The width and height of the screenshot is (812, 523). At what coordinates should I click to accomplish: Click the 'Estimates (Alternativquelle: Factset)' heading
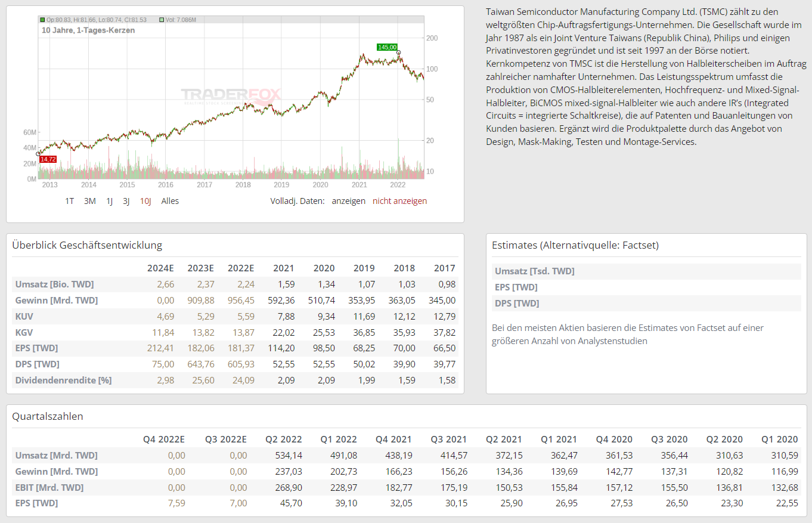coord(575,245)
